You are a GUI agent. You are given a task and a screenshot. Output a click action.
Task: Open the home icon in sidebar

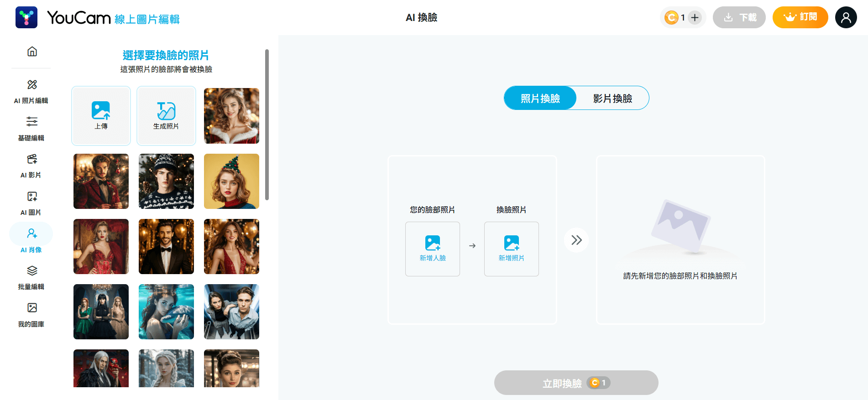[x=32, y=52]
